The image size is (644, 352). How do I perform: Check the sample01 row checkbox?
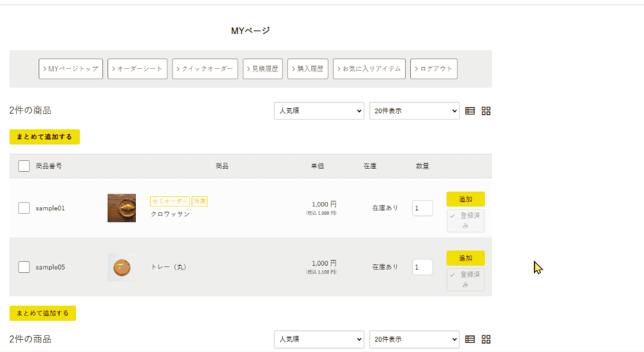click(24, 208)
